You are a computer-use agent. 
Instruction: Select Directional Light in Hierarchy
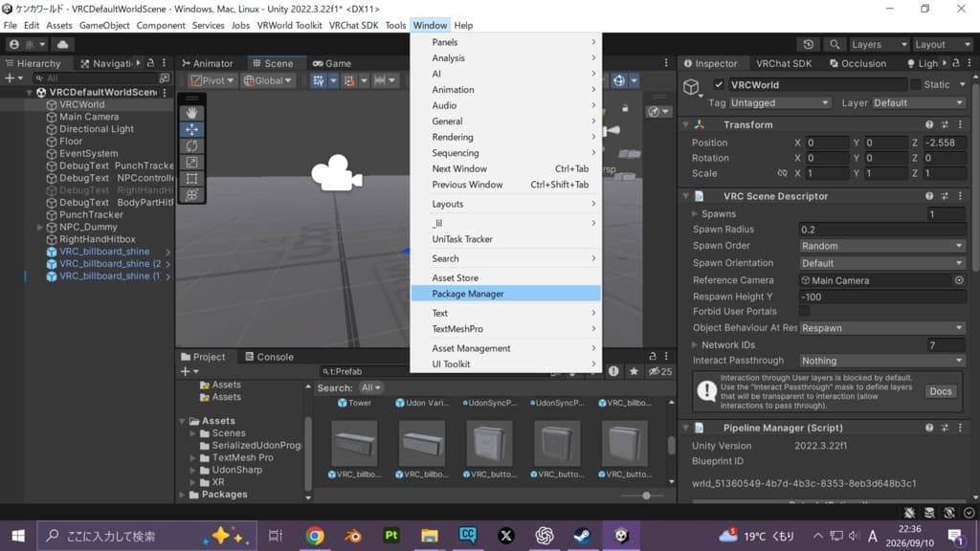(x=97, y=129)
